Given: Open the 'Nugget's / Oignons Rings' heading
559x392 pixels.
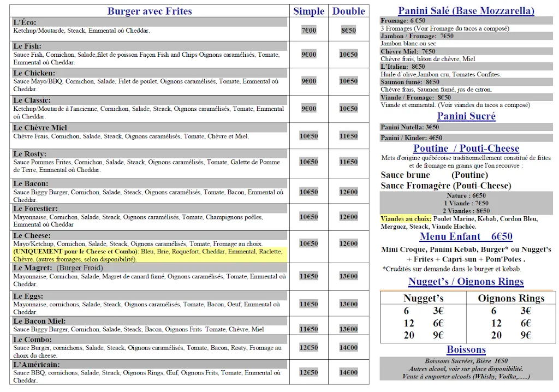Looking at the screenshot, I should [466, 282].
